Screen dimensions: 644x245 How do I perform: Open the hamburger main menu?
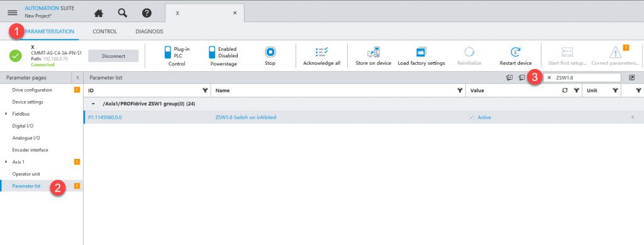[13, 13]
